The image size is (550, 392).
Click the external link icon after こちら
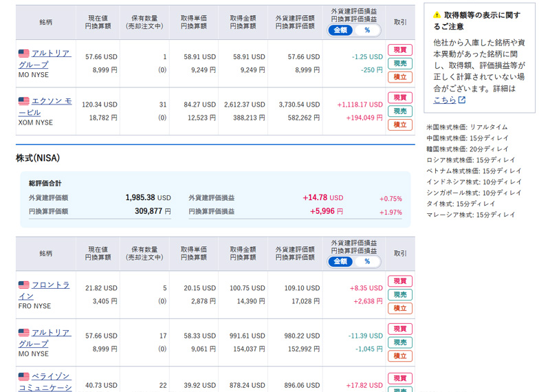click(x=462, y=100)
